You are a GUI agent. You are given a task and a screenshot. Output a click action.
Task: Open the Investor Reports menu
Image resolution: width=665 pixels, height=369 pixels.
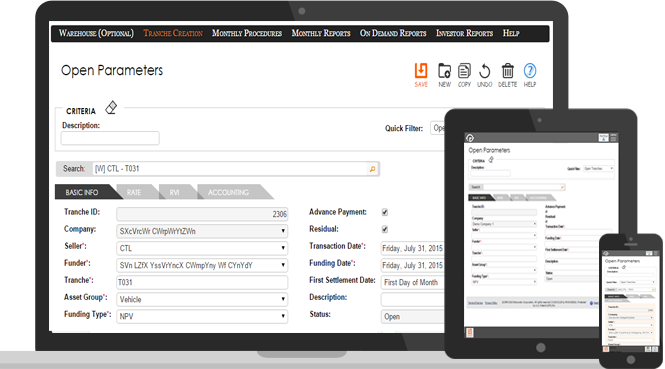click(464, 33)
